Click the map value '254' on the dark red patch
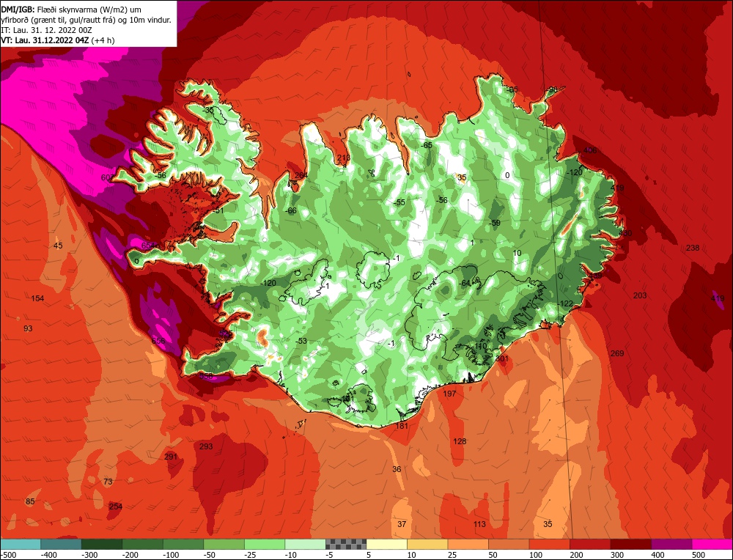This screenshot has height=560, width=733. 116,506
